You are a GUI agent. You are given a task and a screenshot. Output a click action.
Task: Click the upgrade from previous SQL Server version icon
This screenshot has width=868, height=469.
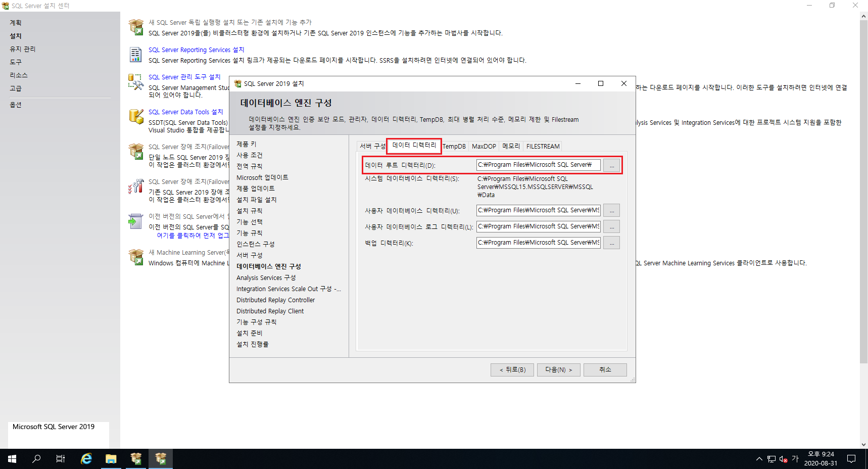[136, 221]
